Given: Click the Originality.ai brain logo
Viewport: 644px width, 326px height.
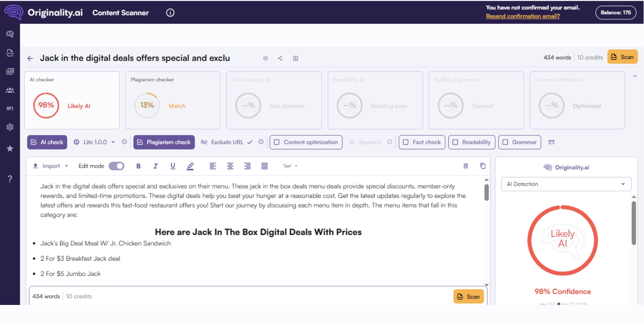Looking at the screenshot, I should pyautogui.click(x=14, y=12).
